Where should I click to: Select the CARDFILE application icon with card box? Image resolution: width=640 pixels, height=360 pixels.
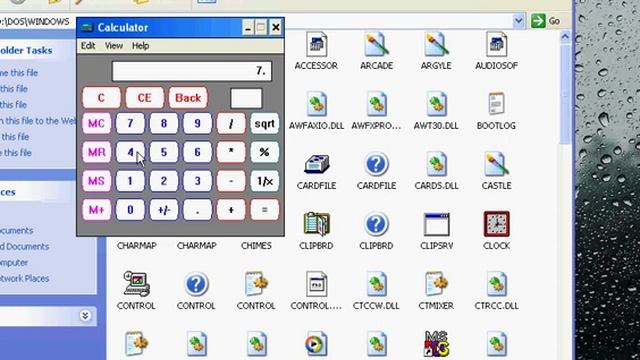click(316, 164)
